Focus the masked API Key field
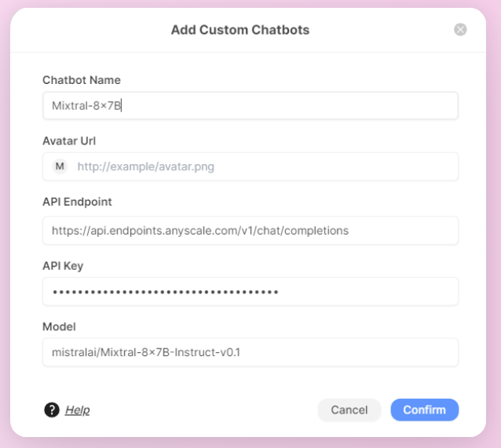This screenshot has height=448, width=501. click(x=250, y=291)
